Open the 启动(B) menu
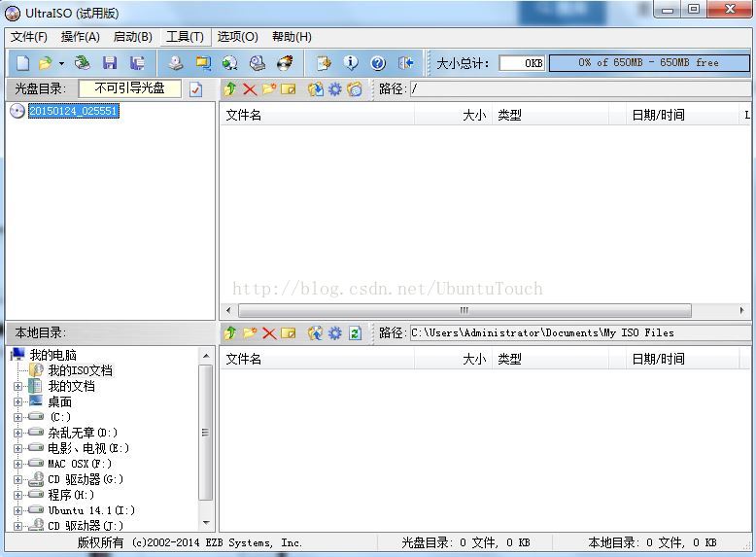The width and height of the screenshot is (756, 557). (x=132, y=37)
